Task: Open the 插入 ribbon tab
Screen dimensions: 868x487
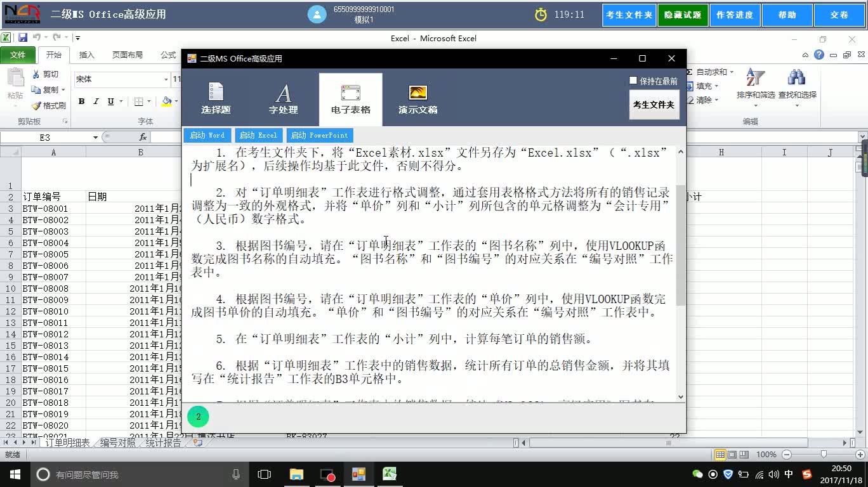Action: point(86,55)
